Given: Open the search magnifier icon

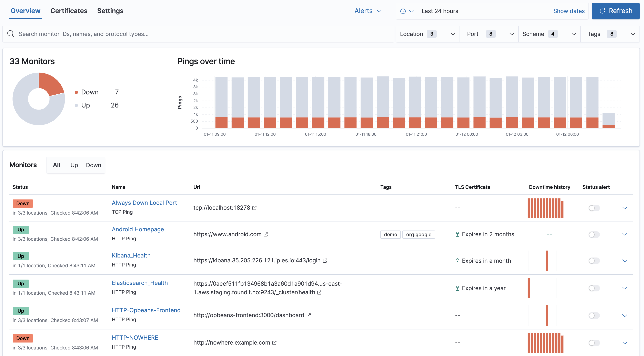Looking at the screenshot, I should click(10, 34).
